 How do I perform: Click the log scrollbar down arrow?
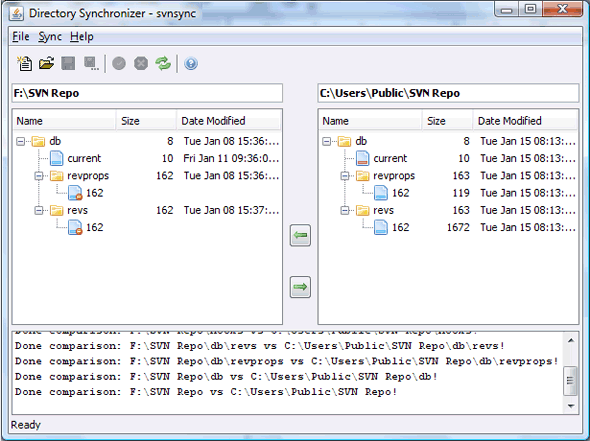click(571, 406)
